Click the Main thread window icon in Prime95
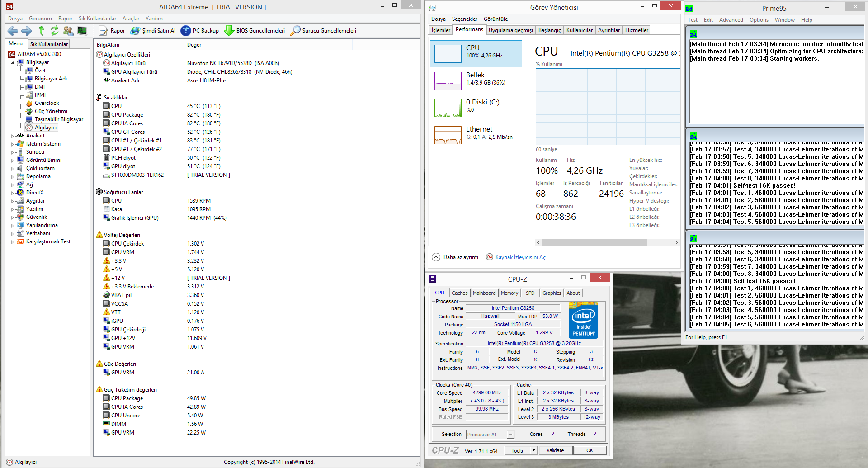Viewport: 868px width, 468px height. [x=693, y=34]
